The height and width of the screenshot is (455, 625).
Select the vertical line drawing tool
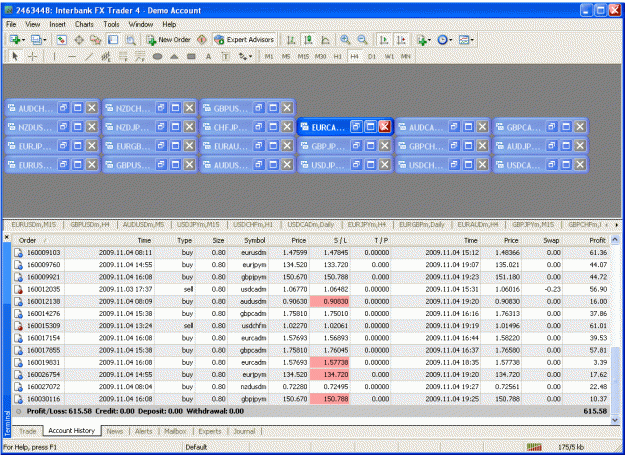click(x=55, y=57)
